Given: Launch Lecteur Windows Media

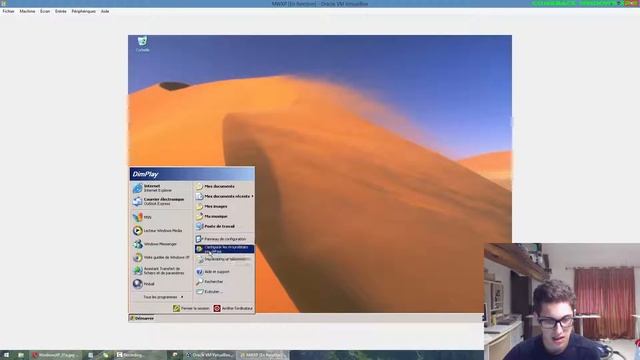Looking at the screenshot, I should click(x=162, y=231).
